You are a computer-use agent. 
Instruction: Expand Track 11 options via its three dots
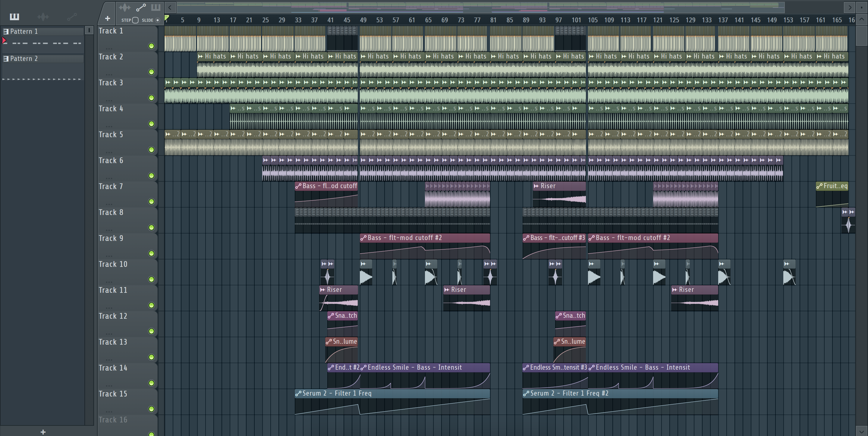[x=109, y=308]
